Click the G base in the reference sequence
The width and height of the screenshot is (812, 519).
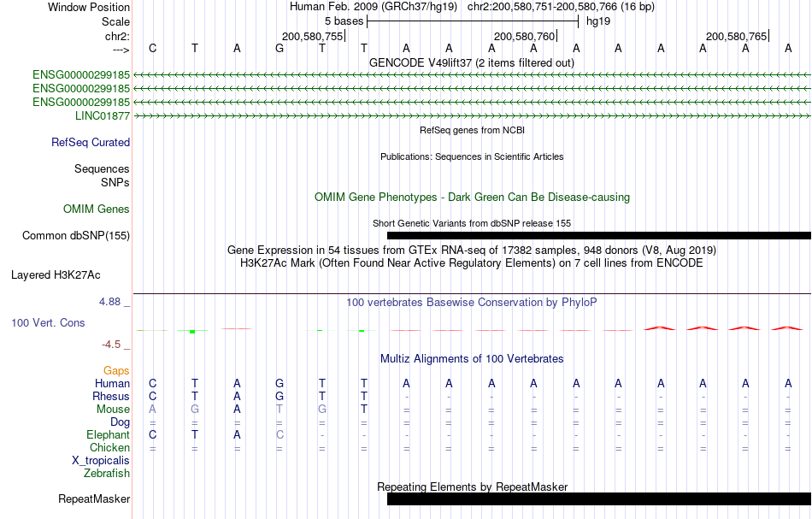(279, 49)
